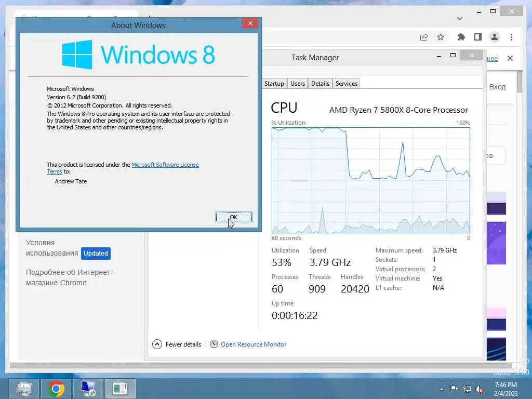Image resolution: width=532 pixels, height=399 pixels.
Task: Show hidden tray icons arrow
Action: 442,389
